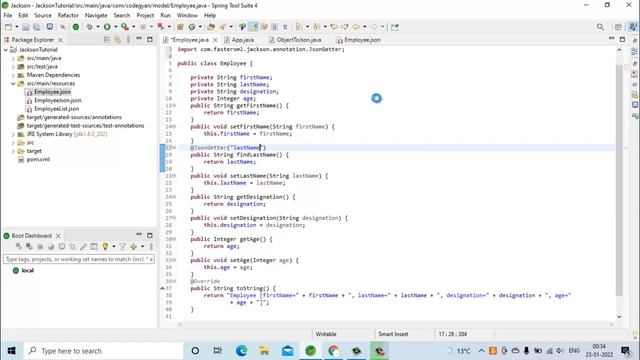The width and height of the screenshot is (640, 360).
Task: Open the Refactor menu
Action: point(68,15)
